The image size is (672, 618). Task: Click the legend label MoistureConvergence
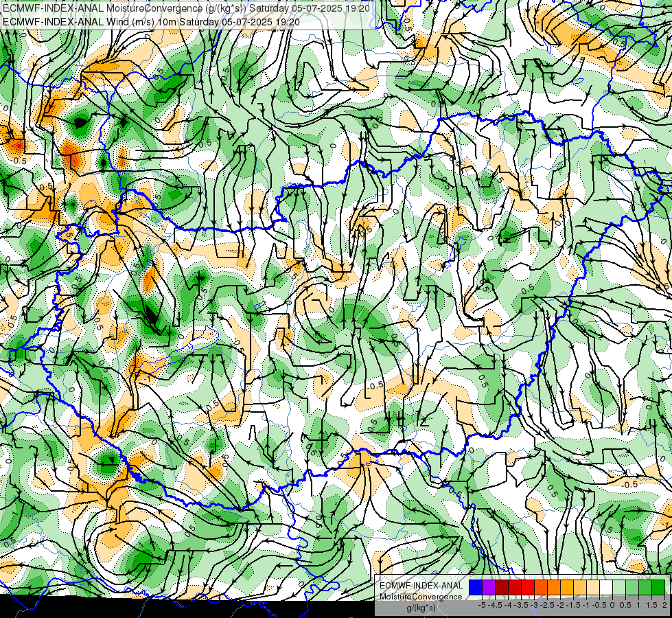421,597
